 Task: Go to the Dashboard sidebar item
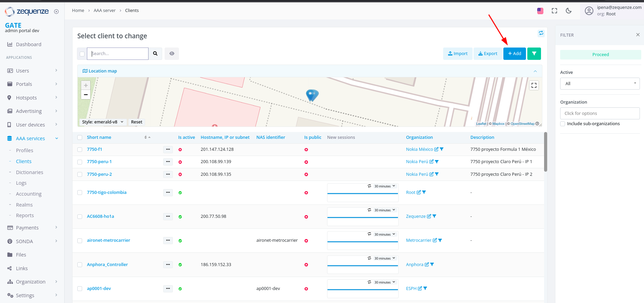[28, 44]
